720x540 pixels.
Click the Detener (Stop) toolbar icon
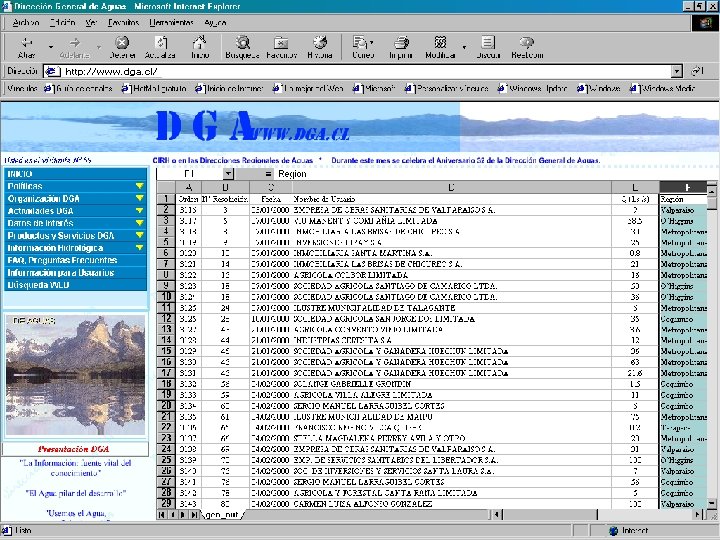point(122,43)
